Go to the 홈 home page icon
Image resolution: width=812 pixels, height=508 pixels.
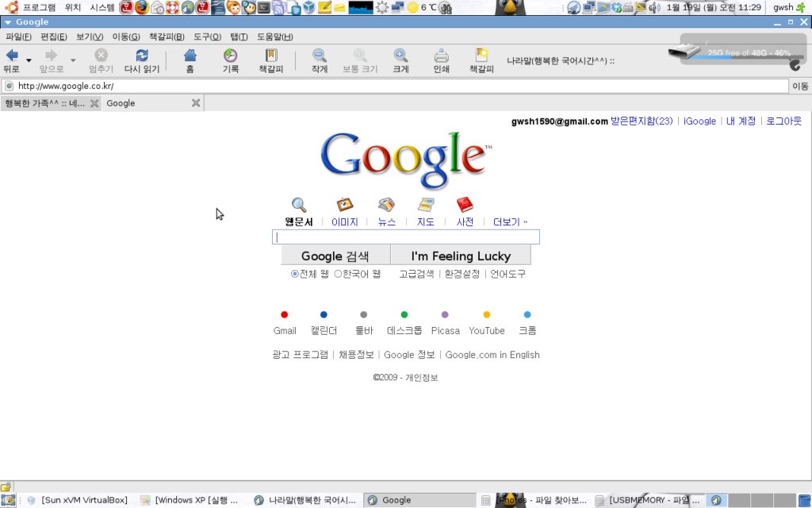click(190, 56)
